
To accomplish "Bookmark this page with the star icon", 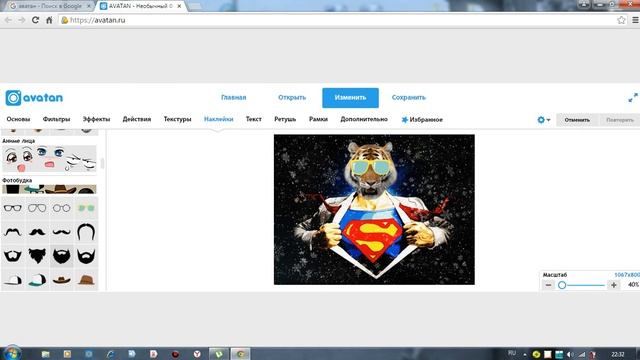I will click(x=621, y=20).
